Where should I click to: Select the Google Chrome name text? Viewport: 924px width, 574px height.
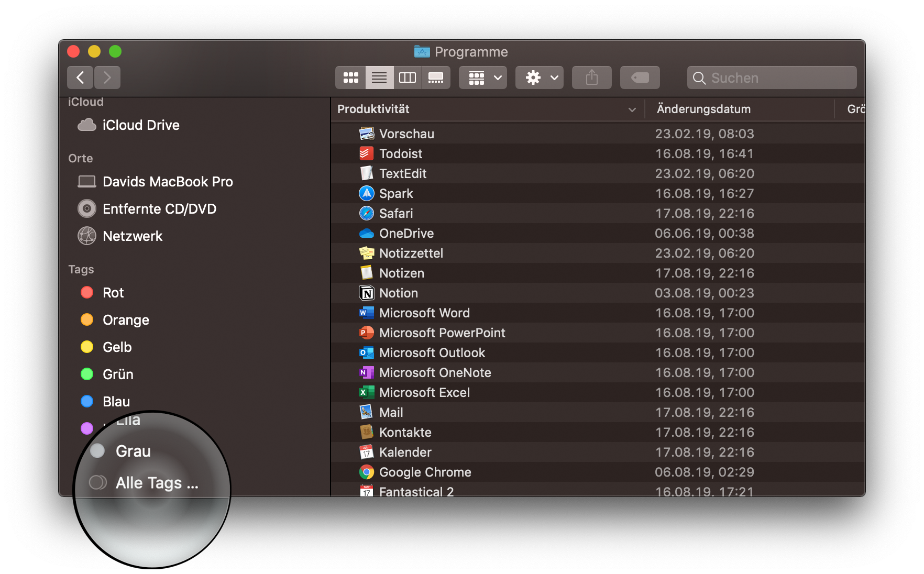425,472
